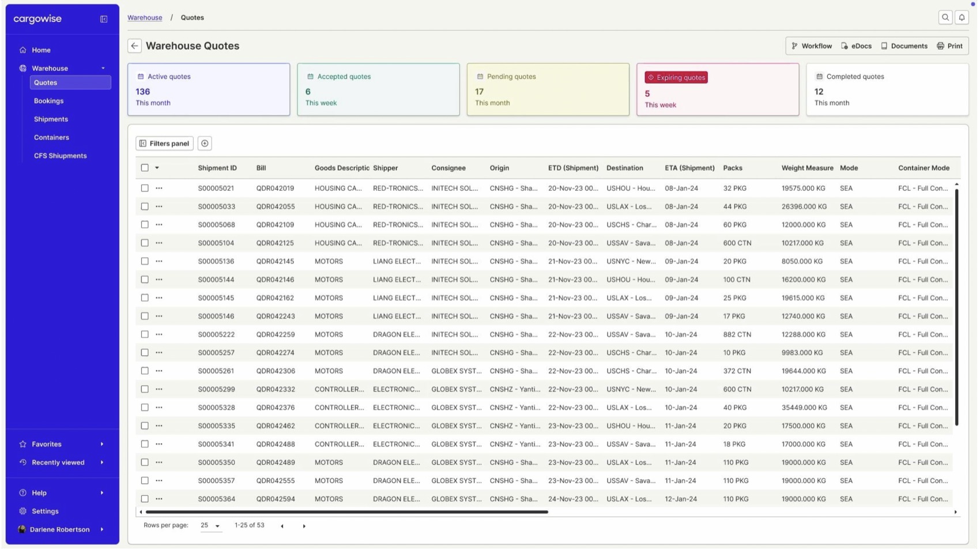Open row actions for S00005021
The height and width of the screenshot is (550, 980).
tap(159, 189)
